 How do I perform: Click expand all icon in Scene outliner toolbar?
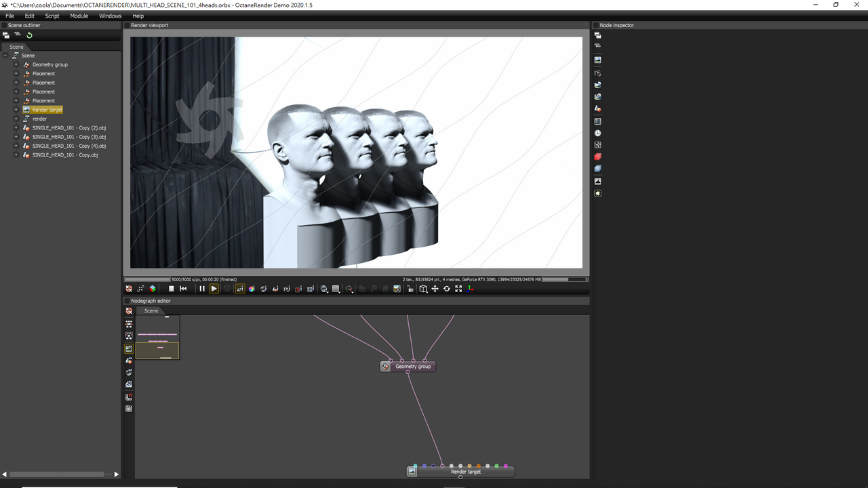(x=6, y=35)
